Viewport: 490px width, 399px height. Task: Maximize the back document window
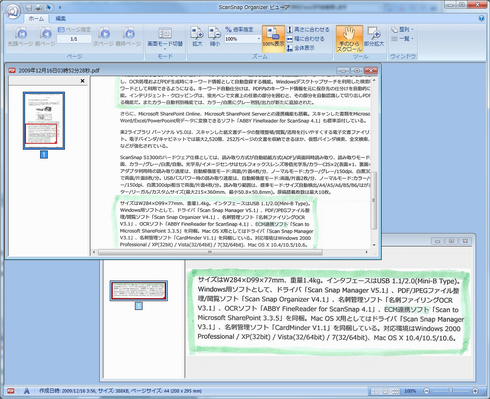coord(451,241)
